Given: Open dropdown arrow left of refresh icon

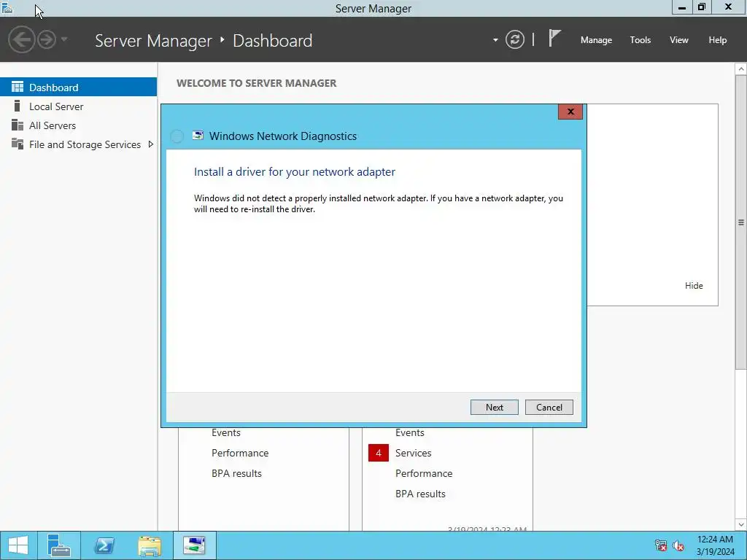Looking at the screenshot, I should 495,40.
